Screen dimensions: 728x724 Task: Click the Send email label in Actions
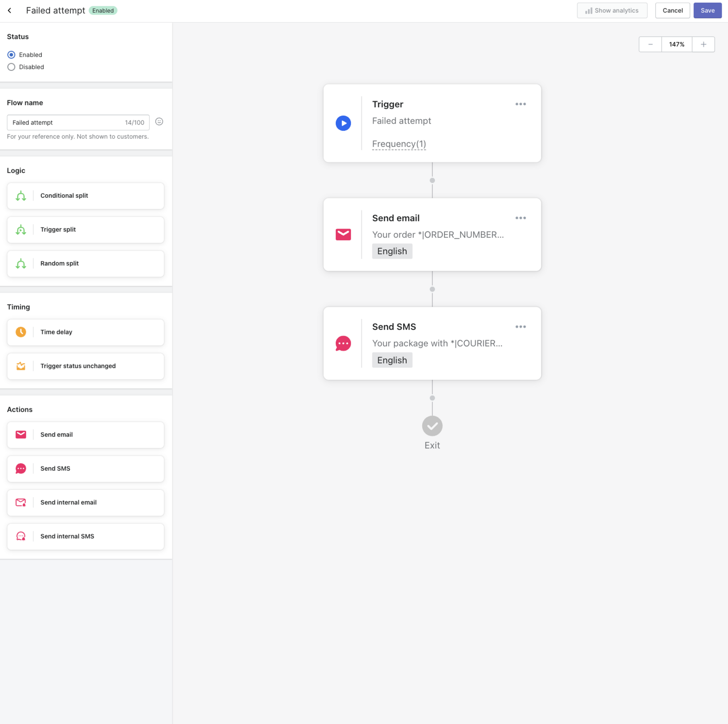[56, 435]
